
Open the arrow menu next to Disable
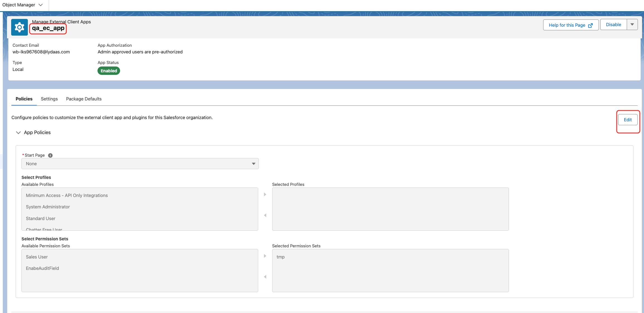632,24
